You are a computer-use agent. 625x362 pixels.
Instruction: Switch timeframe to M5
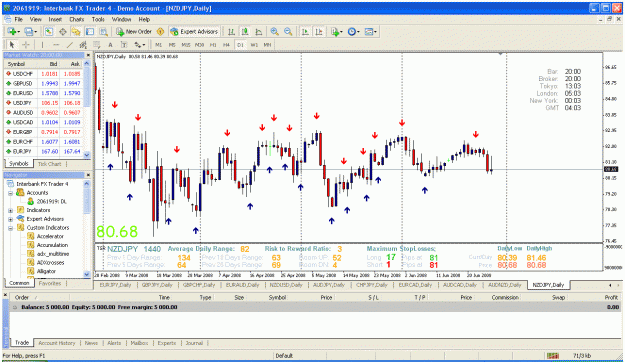(x=172, y=45)
